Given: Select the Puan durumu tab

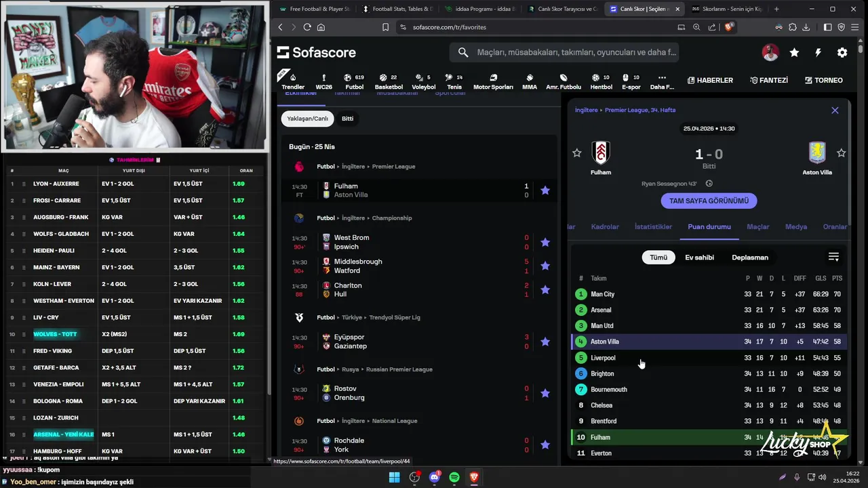Looking at the screenshot, I should [x=709, y=227].
